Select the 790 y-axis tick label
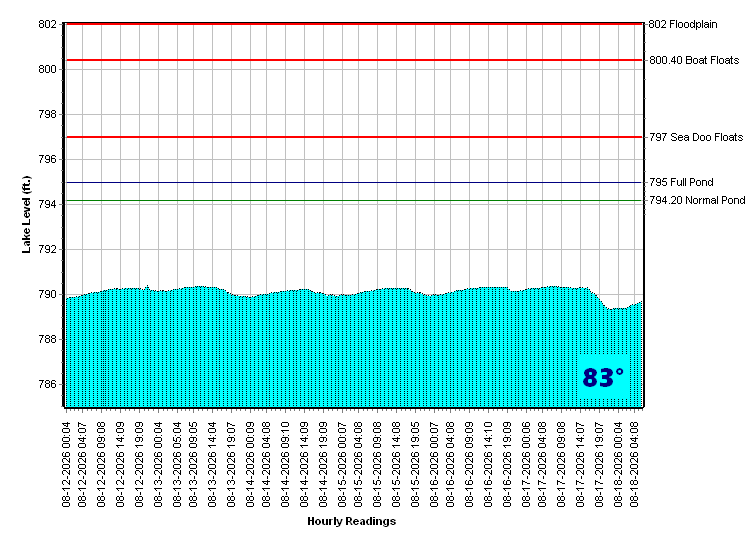This screenshot has height=550, width=750. (x=47, y=295)
